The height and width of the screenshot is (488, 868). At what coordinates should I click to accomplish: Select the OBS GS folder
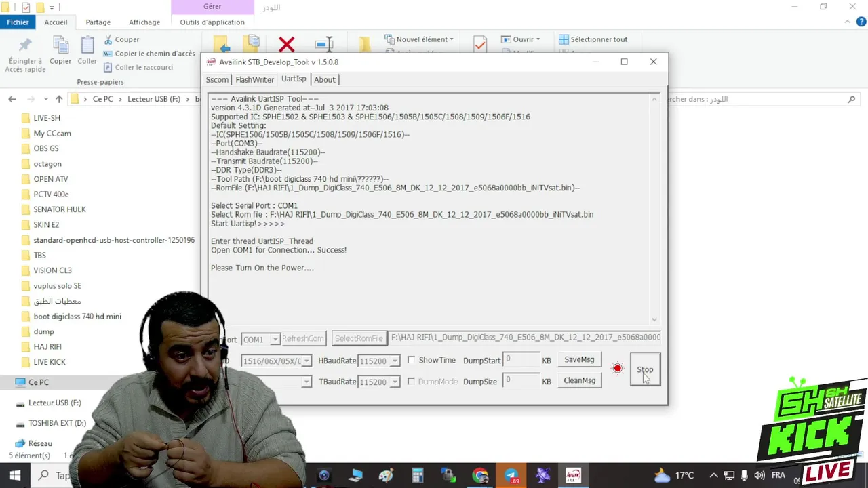46,148
